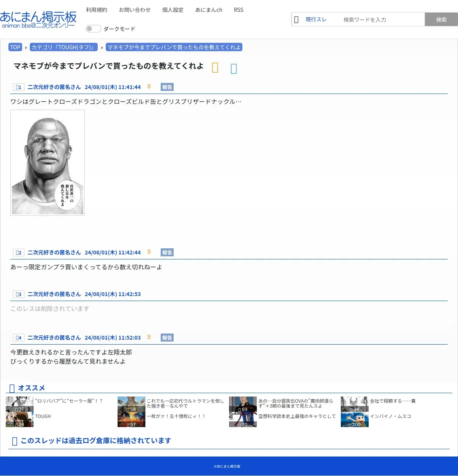Report post 1 with 報告 button

point(167,87)
